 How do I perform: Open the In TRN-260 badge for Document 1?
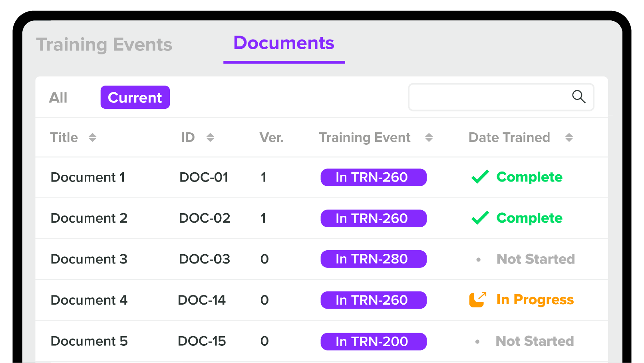point(374,177)
